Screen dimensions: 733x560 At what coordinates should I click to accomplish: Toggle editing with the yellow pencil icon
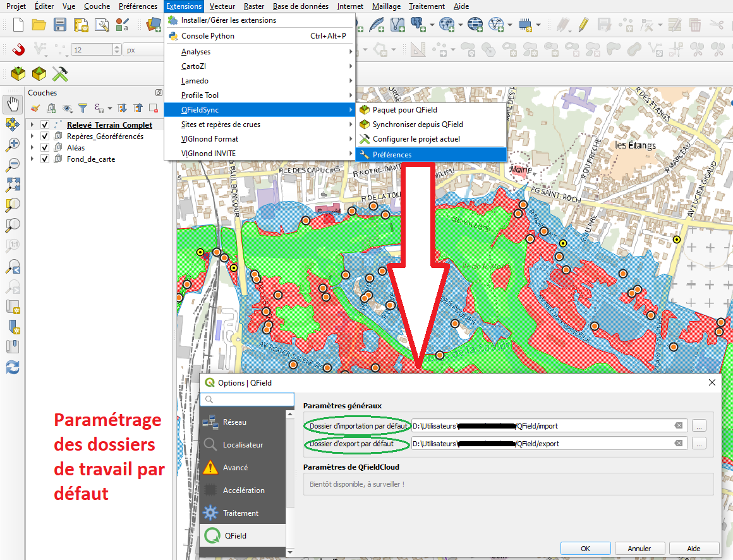click(x=583, y=24)
